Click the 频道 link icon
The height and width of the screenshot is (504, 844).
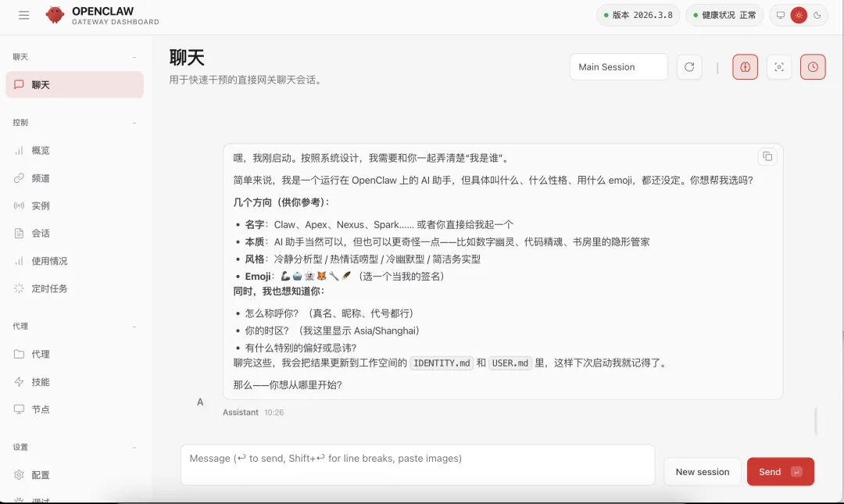[19, 177]
